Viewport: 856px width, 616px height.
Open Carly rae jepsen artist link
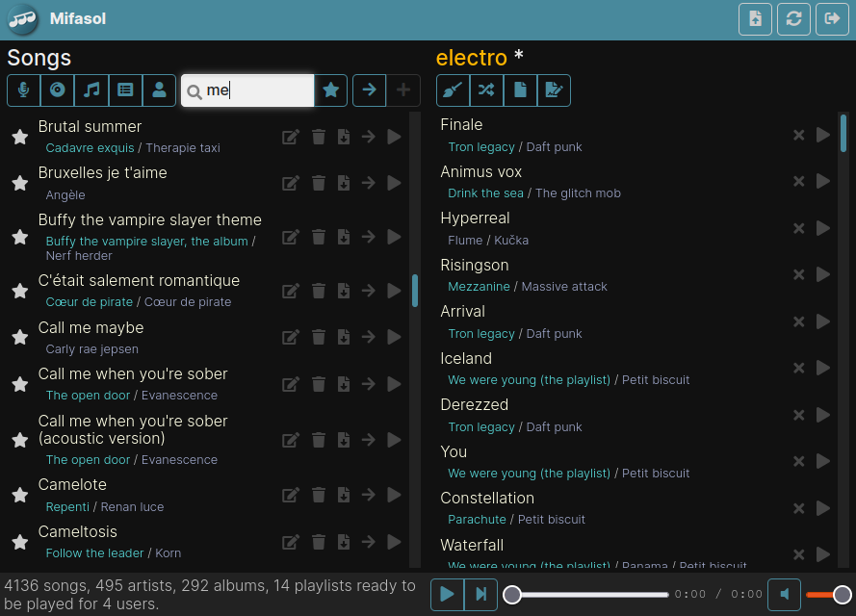point(92,349)
